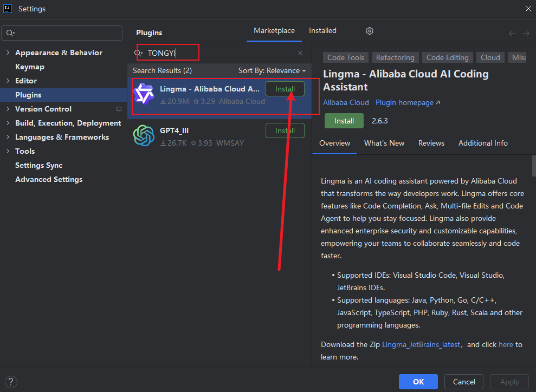Click the Refactoring tag
Viewport: 536px width, 392px height.
click(x=395, y=57)
